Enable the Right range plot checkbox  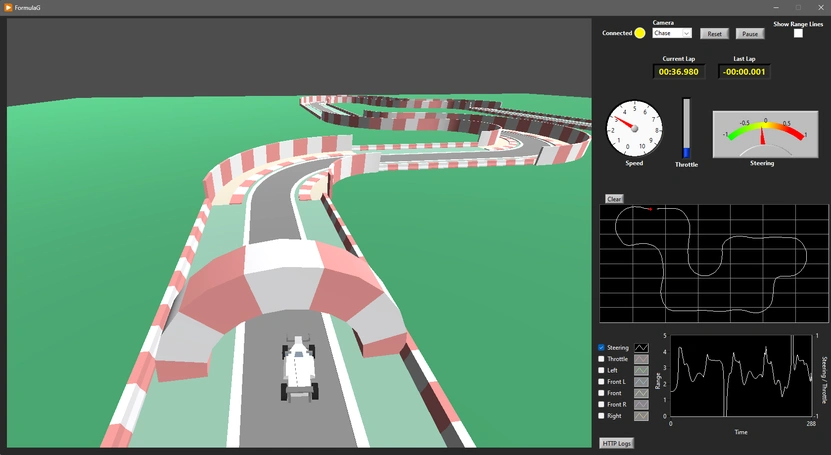(601, 416)
